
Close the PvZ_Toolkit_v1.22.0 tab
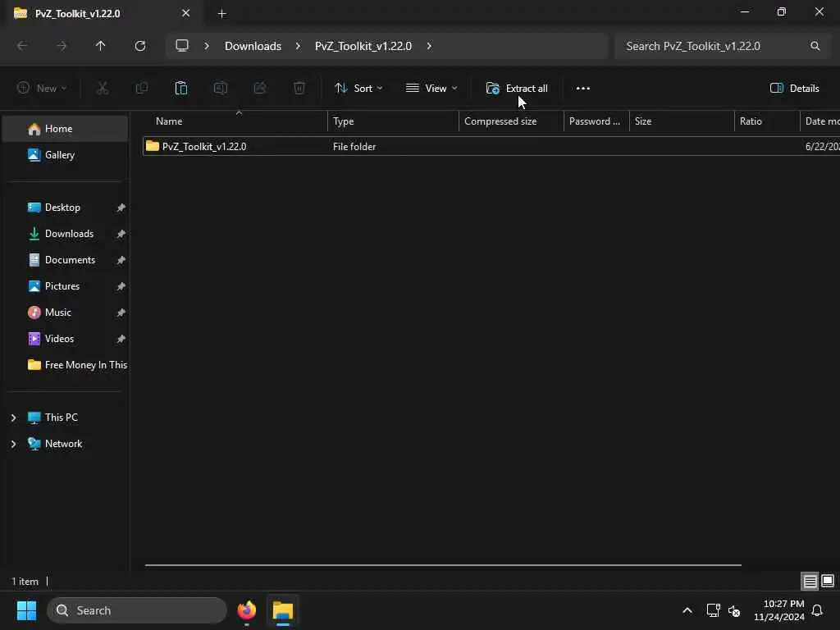[x=186, y=13]
